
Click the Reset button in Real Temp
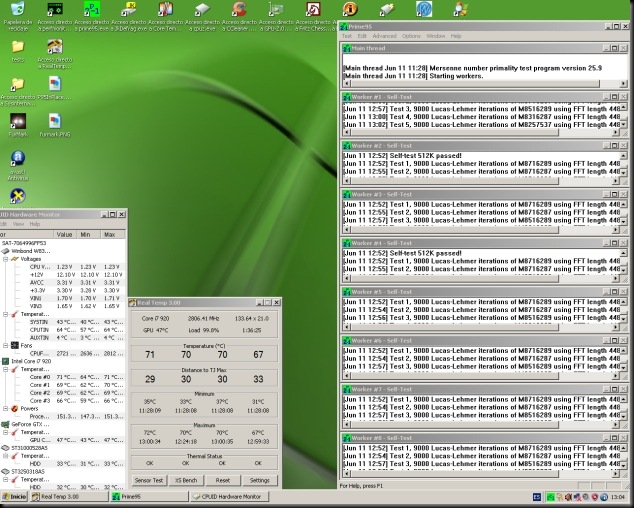[222, 480]
